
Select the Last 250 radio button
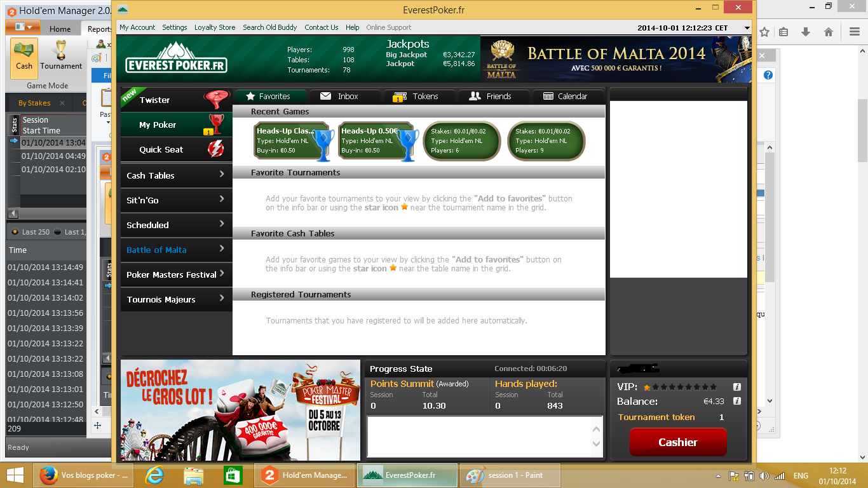[x=15, y=232]
